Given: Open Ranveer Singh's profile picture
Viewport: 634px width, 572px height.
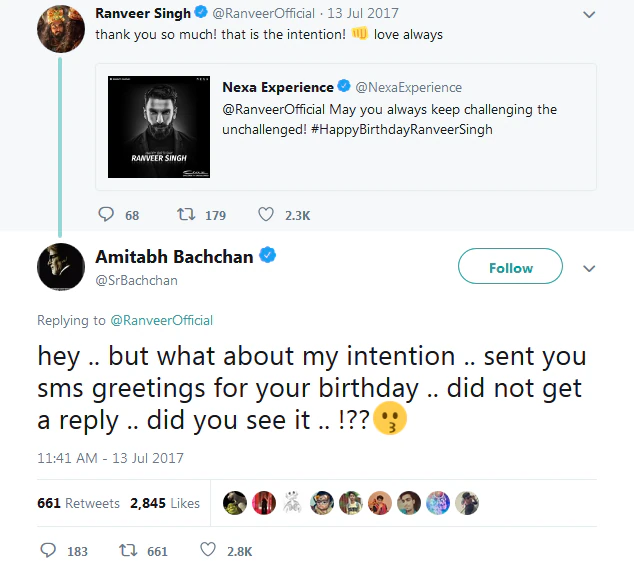Looking at the screenshot, I should (60, 32).
